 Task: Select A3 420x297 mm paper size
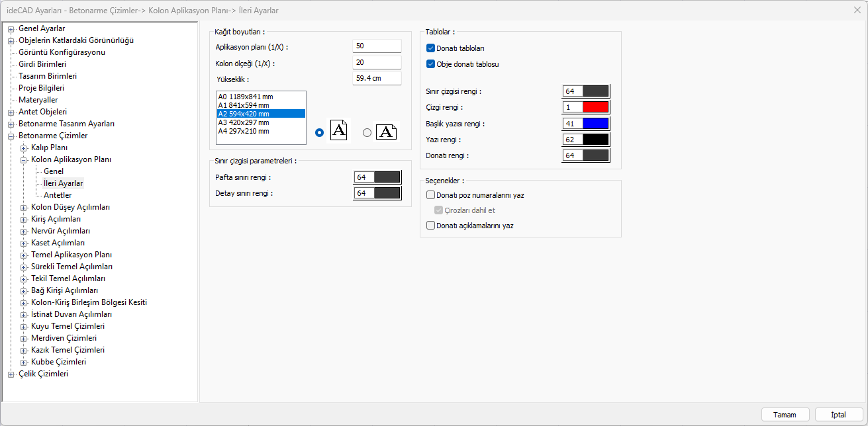pyautogui.click(x=244, y=122)
